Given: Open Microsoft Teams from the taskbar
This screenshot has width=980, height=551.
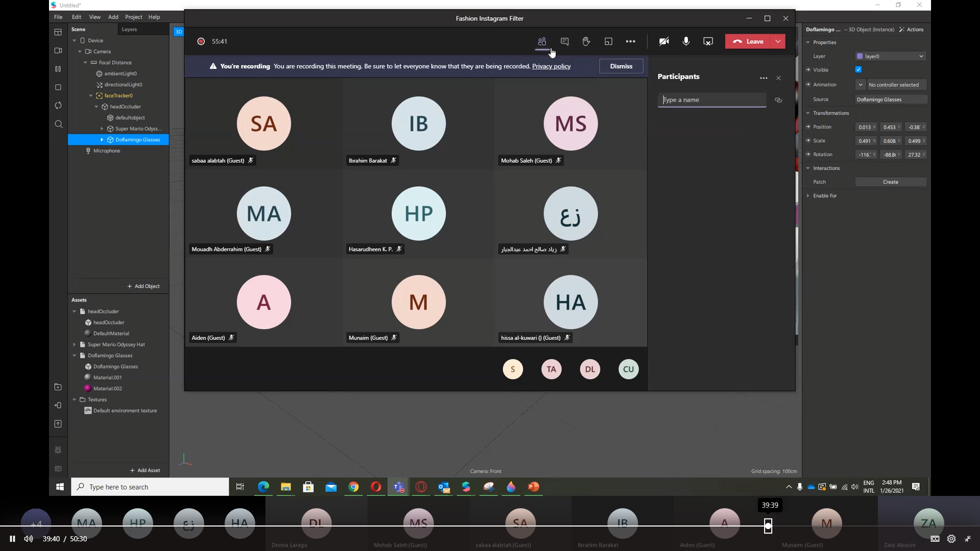Looking at the screenshot, I should (x=399, y=487).
